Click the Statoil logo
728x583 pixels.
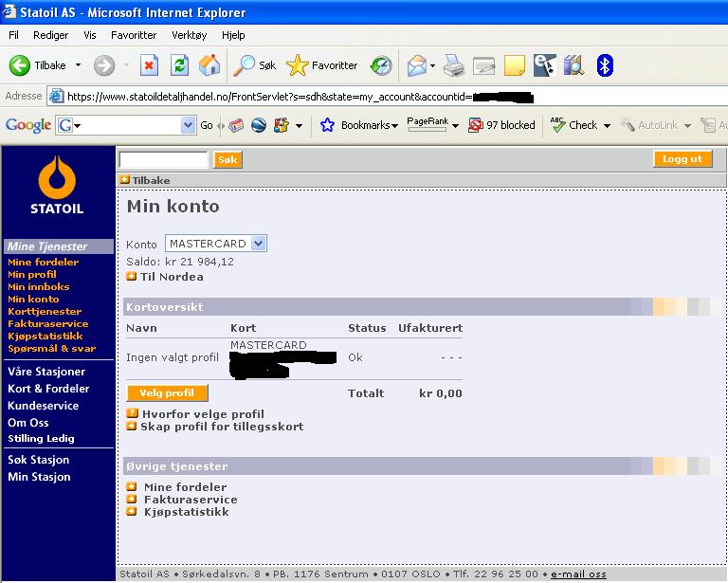tap(57, 186)
